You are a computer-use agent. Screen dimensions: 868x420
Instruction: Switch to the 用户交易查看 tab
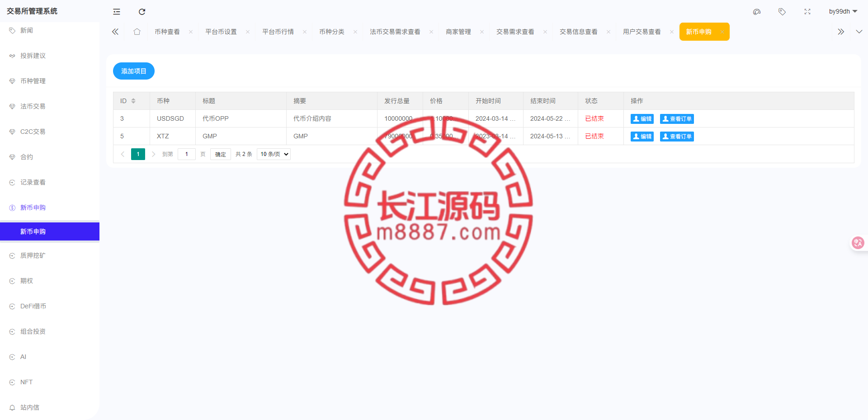tap(642, 32)
